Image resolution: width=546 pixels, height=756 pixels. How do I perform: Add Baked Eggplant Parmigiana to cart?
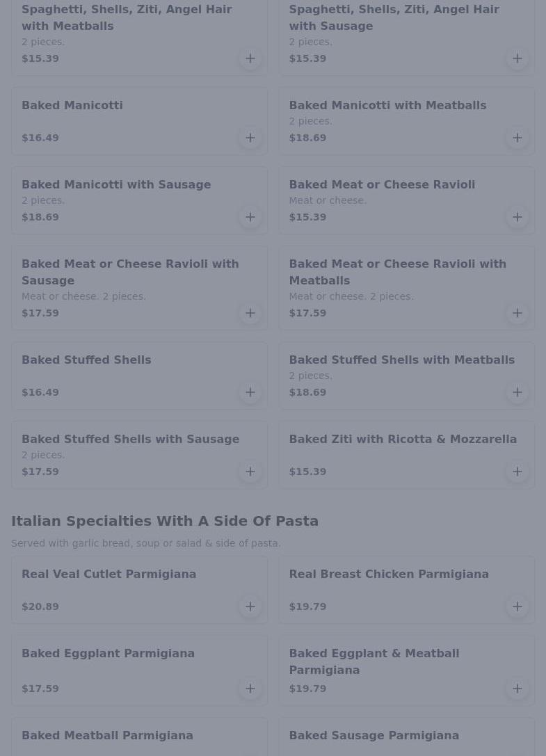coord(250,689)
